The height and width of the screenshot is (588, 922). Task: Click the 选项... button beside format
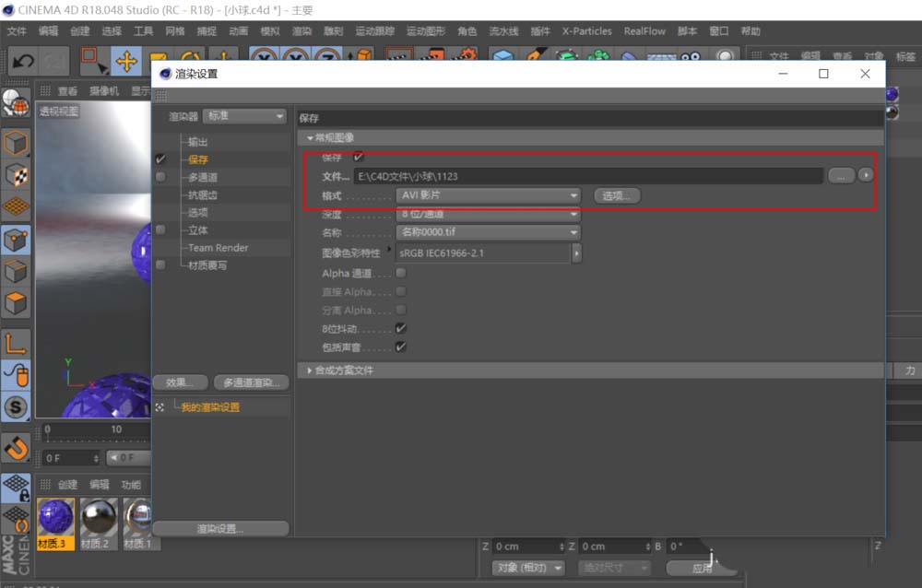click(617, 195)
